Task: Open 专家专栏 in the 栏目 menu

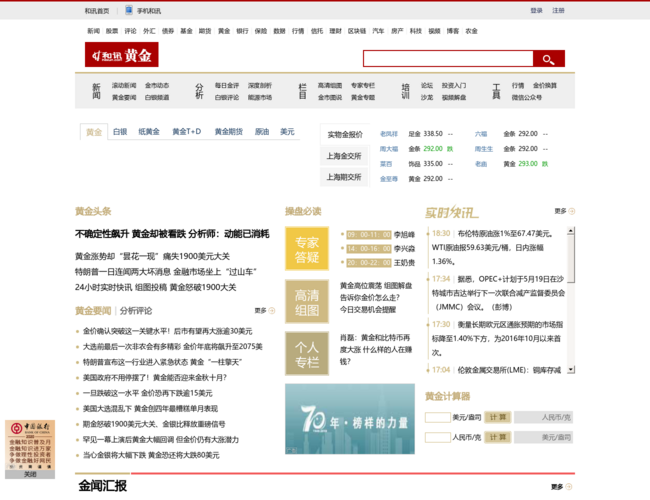Action: pyautogui.click(x=363, y=85)
